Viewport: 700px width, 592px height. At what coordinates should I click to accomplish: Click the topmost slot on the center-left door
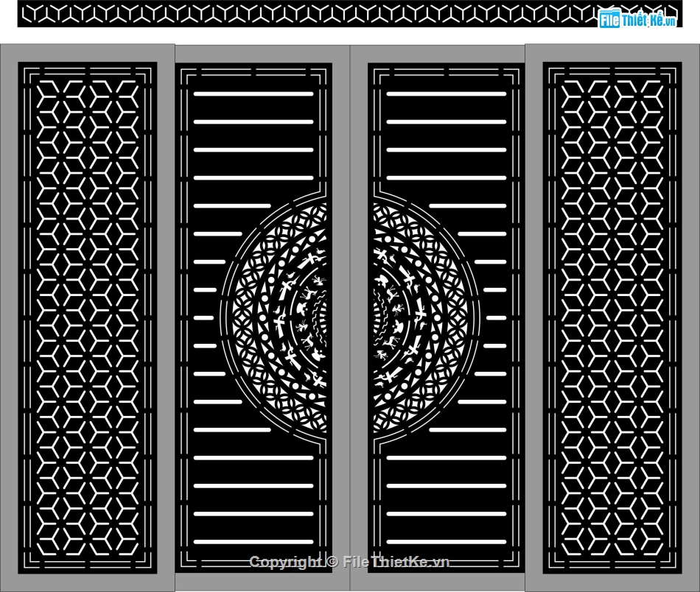pos(253,94)
